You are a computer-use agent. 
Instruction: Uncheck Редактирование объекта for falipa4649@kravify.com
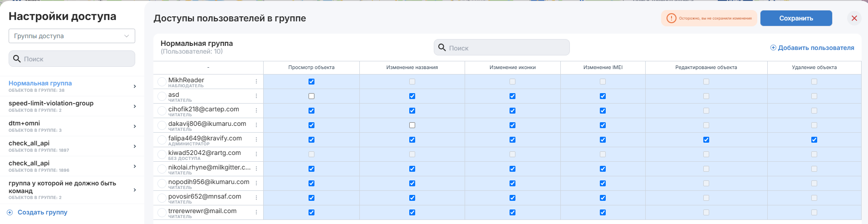click(x=706, y=140)
